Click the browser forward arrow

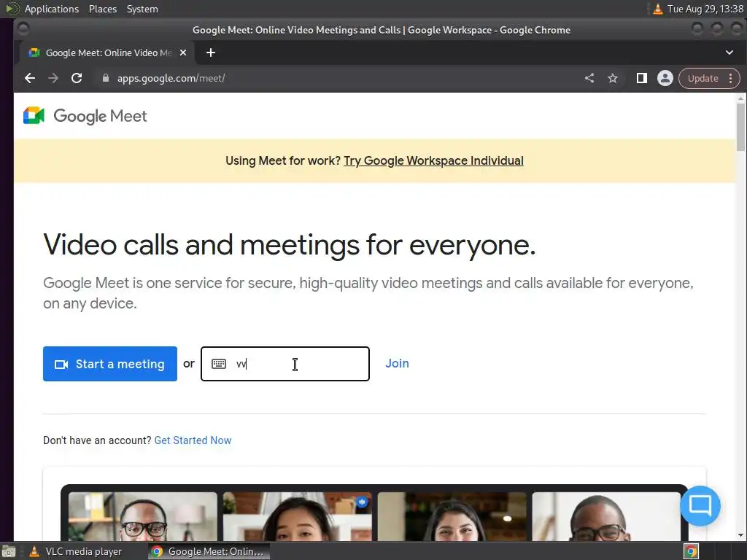click(53, 78)
